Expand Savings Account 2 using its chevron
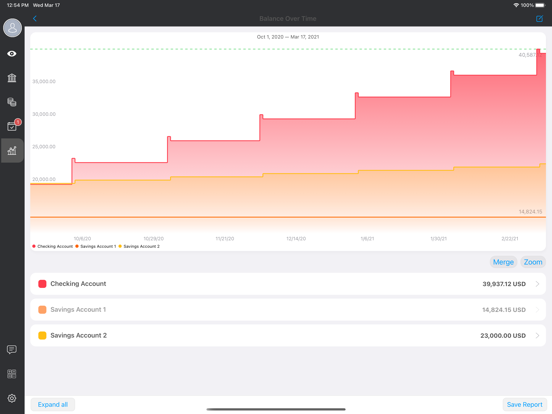Screen dimensions: 552x414 coord(538,335)
